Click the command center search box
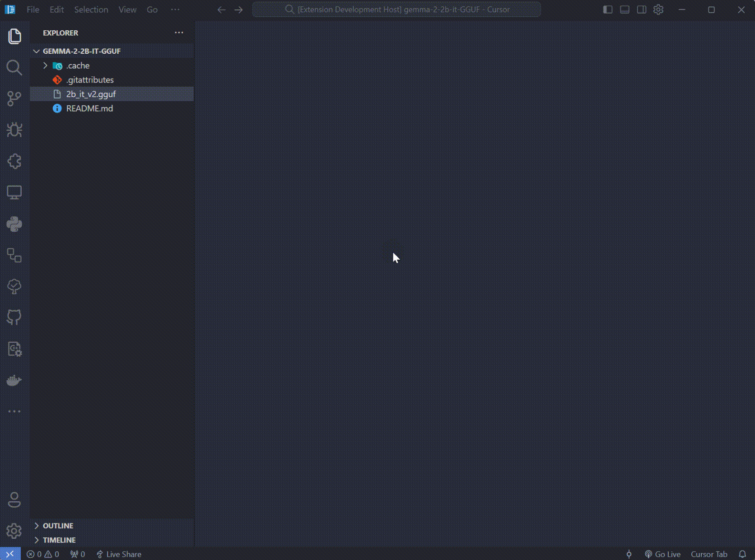Screen dimensions: 755x560 click(x=396, y=9)
